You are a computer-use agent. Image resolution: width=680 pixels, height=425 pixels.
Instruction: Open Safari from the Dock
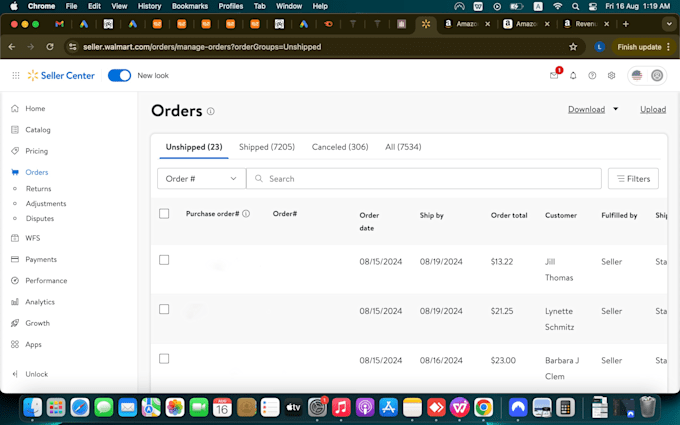tap(80, 408)
